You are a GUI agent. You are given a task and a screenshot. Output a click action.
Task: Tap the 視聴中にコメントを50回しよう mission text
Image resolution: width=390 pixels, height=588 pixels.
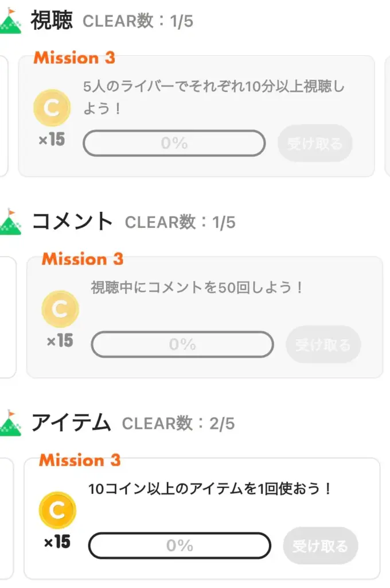point(197,287)
